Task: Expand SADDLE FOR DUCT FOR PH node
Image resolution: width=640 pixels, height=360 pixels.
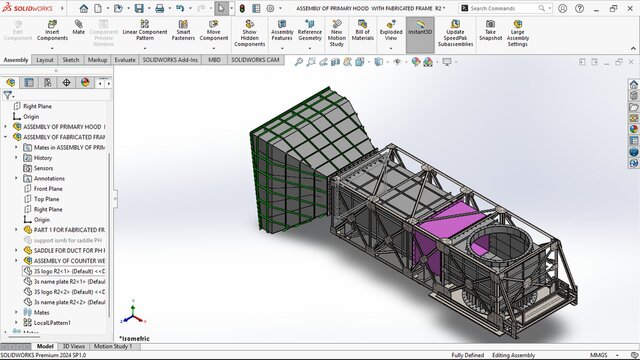Action: [x=16, y=250]
